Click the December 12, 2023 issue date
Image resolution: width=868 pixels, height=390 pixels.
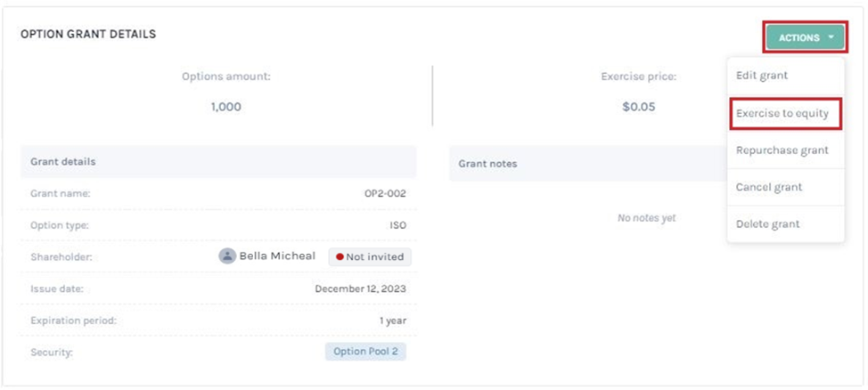click(x=360, y=288)
